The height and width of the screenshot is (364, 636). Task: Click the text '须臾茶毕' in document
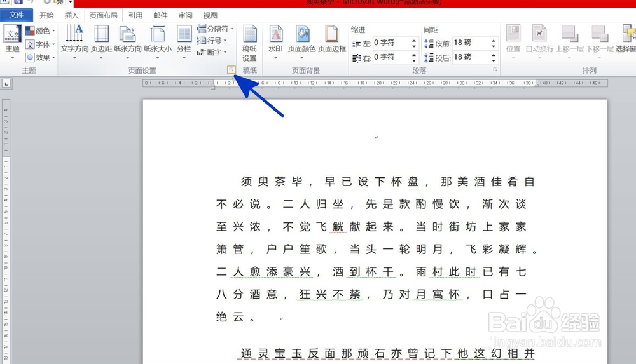click(x=272, y=182)
